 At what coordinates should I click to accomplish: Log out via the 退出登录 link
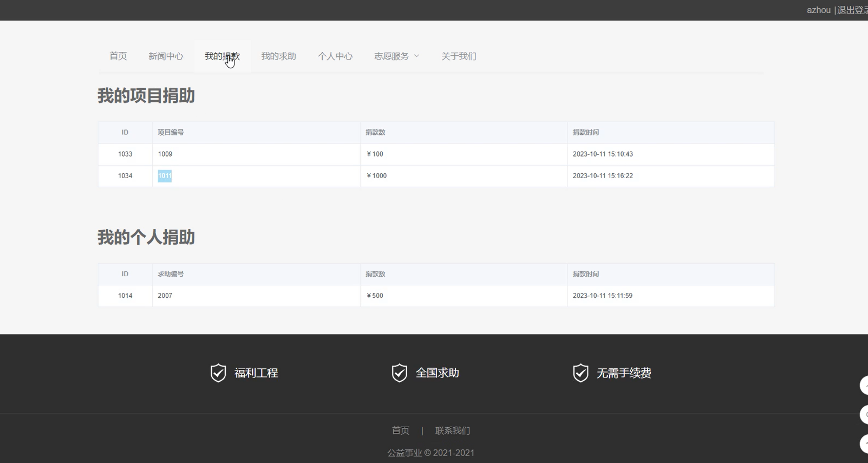click(x=852, y=10)
